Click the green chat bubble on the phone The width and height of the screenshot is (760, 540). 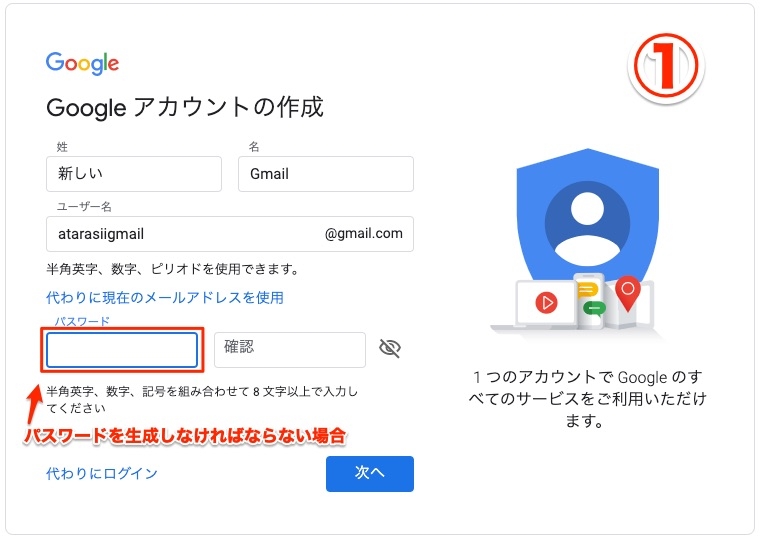pos(593,308)
